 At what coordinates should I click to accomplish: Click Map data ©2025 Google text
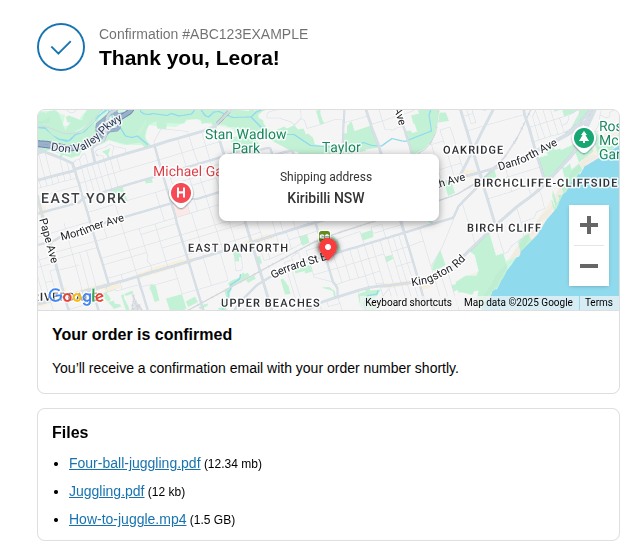(518, 302)
